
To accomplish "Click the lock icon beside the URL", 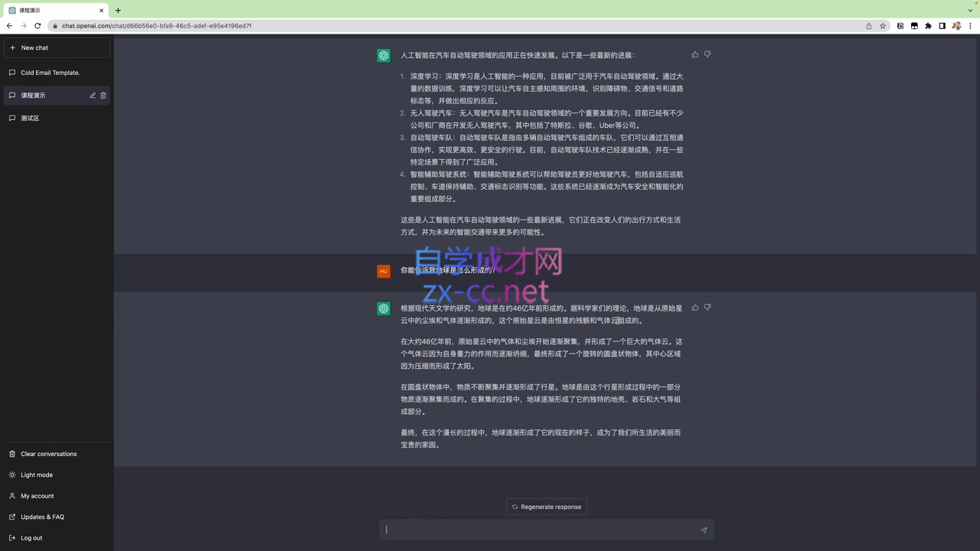I will point(55,26).
